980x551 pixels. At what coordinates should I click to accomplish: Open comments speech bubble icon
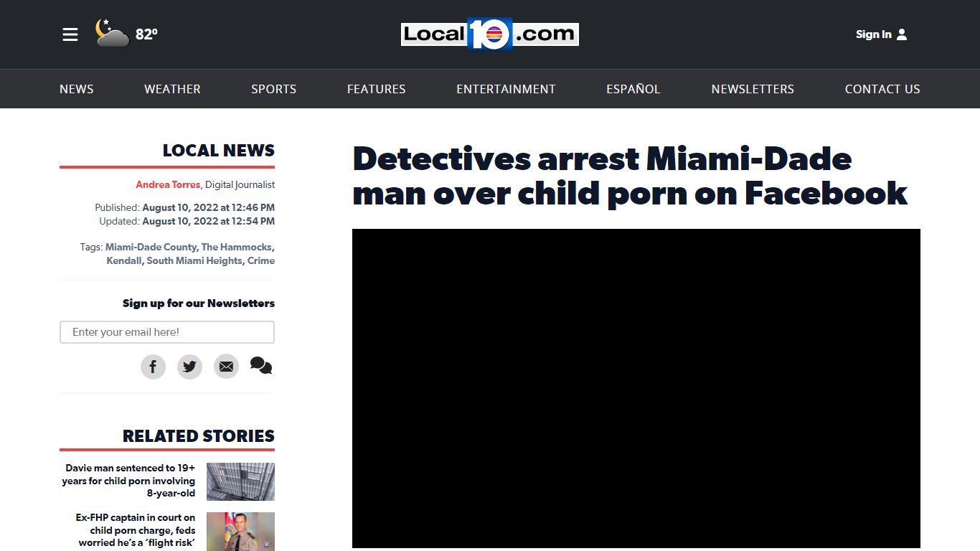coord(261,366)
